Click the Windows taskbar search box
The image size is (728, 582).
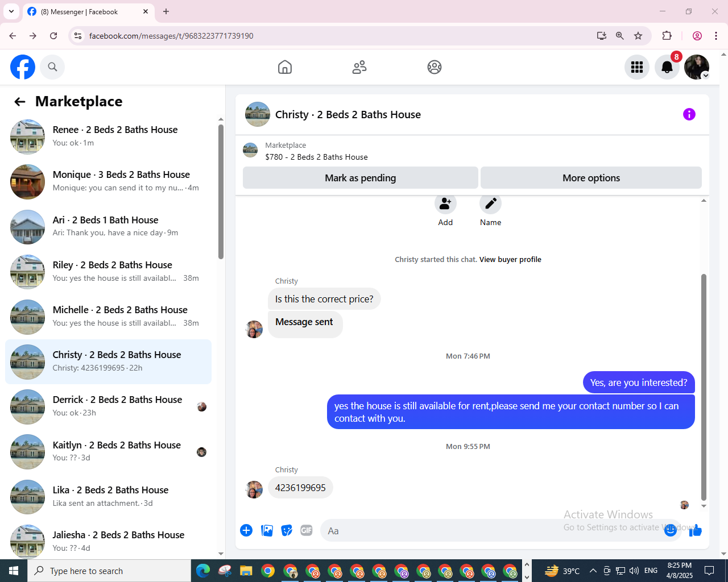click(x=109, y=571)
